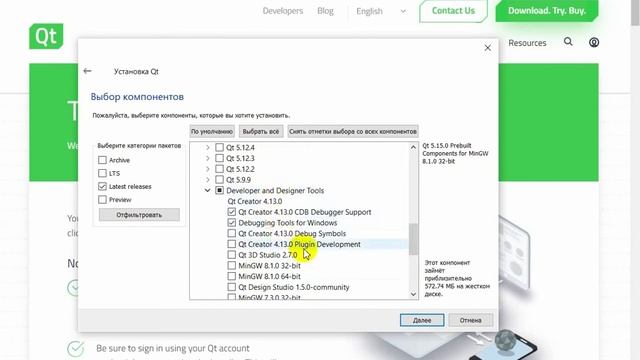Click the Download. Try. Buy. button
This screenshot has height=360, width=640.
(547, 11)
